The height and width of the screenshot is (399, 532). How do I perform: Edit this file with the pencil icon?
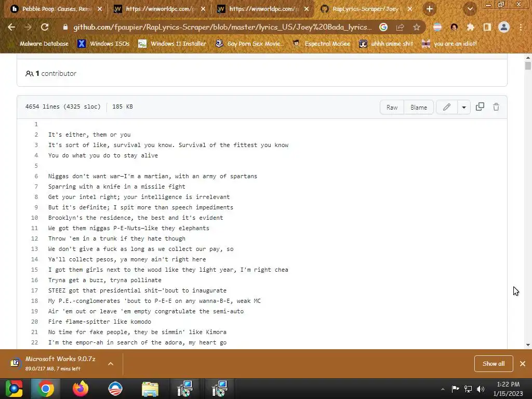[x=446, y=107]
